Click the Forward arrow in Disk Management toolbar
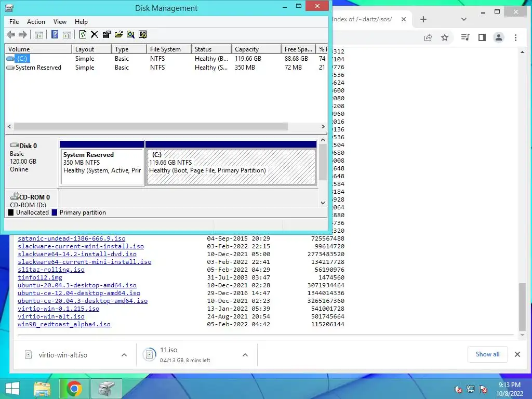Viewport: 532px width, 399px height. tap(23, 35)
